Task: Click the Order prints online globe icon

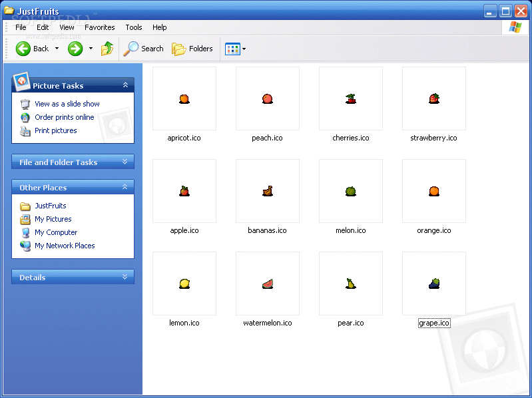Action: pyautogui.click(x=25, y=118)
